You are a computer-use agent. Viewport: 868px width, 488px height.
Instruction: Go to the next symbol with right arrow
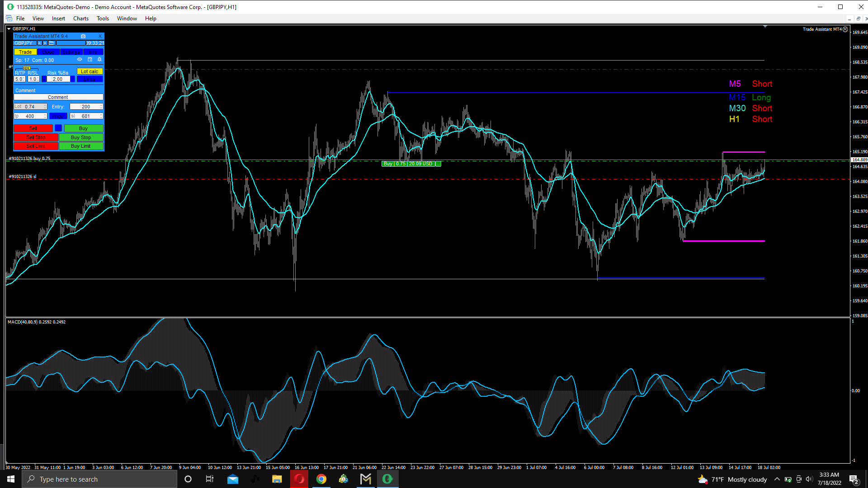(45, 43)
